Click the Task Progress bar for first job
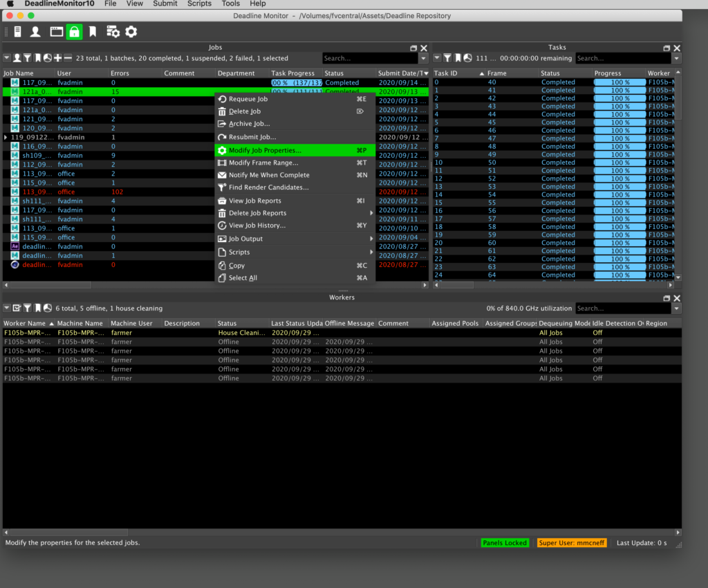Screen dimensions: 708x588 [296, 82]
